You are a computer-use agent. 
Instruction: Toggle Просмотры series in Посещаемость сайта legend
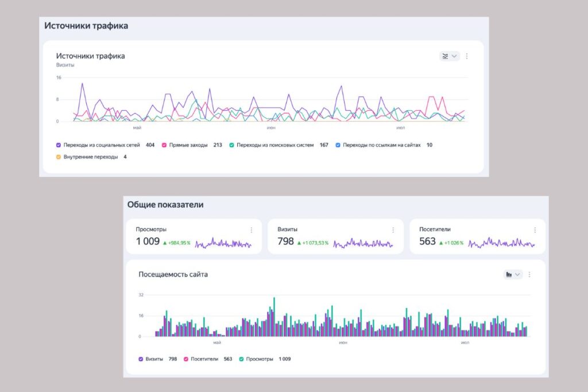[241, 359]
